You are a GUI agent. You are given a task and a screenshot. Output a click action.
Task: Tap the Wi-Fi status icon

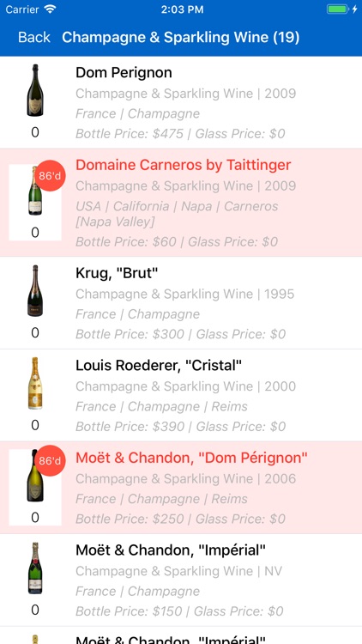click(x=50, y=9)
